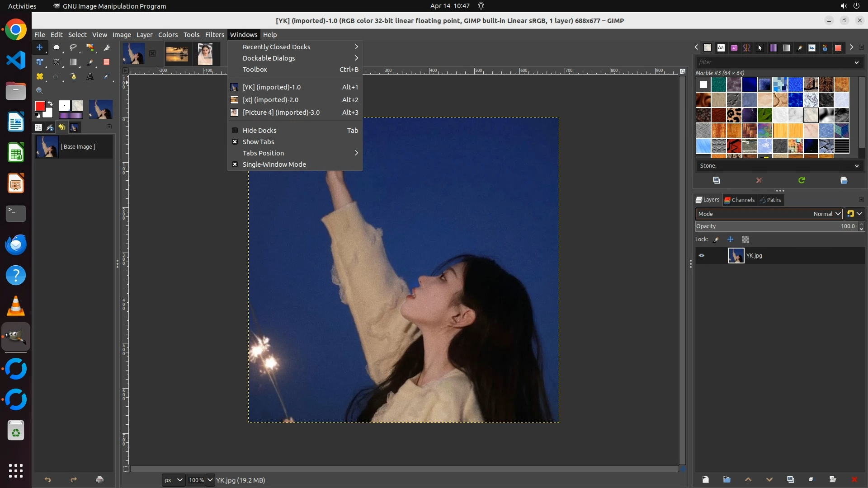Image resolution: width=868 pixels, height=488 pixels.
Task: Select the Gradient tool
Action: point(73,62)
